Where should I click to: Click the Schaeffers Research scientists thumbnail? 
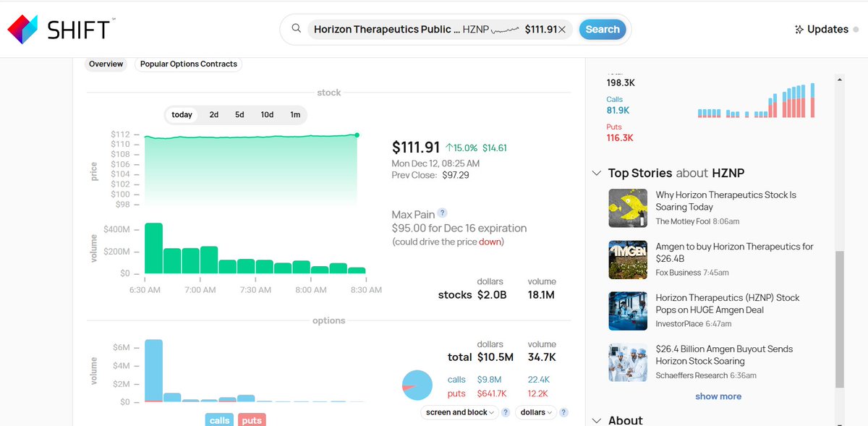[x=628, y=362]
